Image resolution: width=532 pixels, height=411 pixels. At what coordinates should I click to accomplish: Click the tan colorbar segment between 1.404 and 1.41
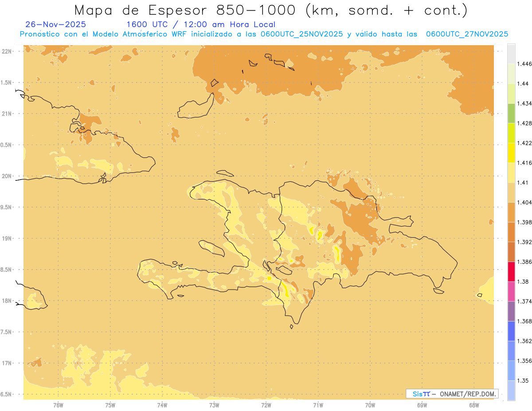pyautogui.click(x=511, y=192)
